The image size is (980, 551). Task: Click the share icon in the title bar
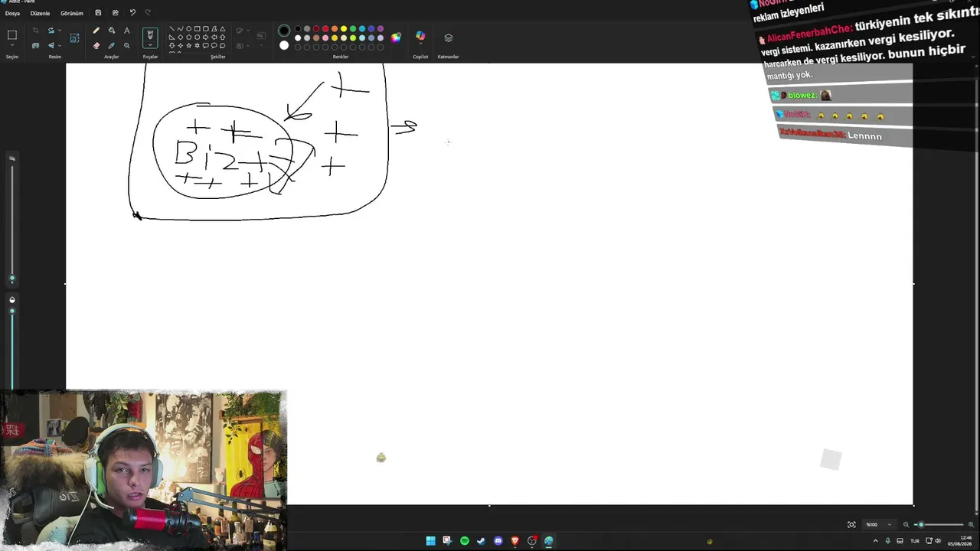coord(115,13)
